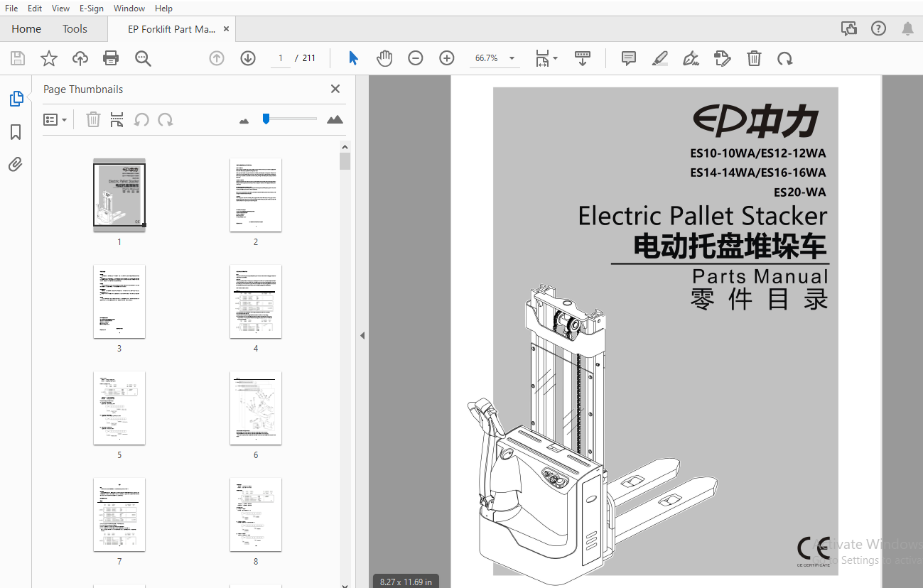Open the Edit menu
Viewport: 923px width, 588px height.
point(35,9)
